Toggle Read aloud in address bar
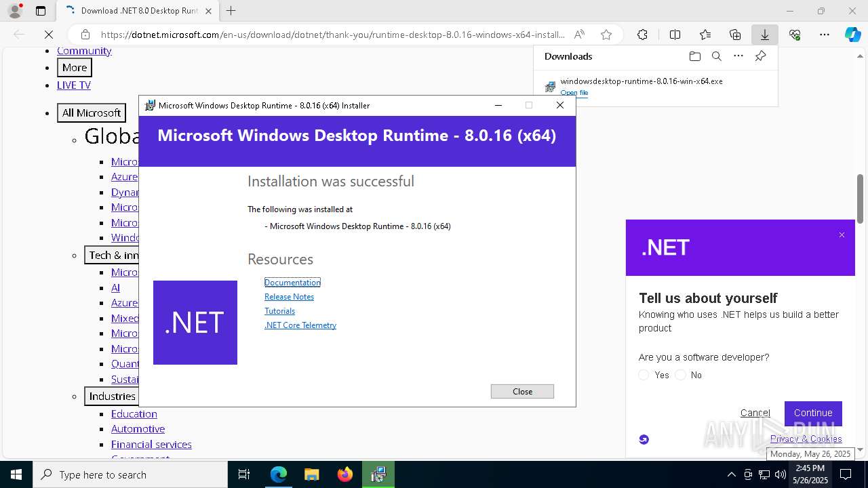 pyautogui.click(x=579, y=35)
